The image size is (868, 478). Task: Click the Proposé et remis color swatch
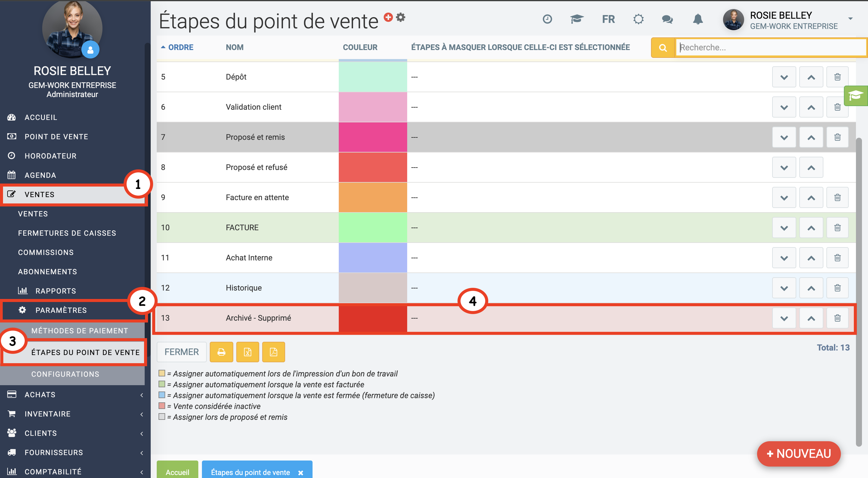pos(372,137)
